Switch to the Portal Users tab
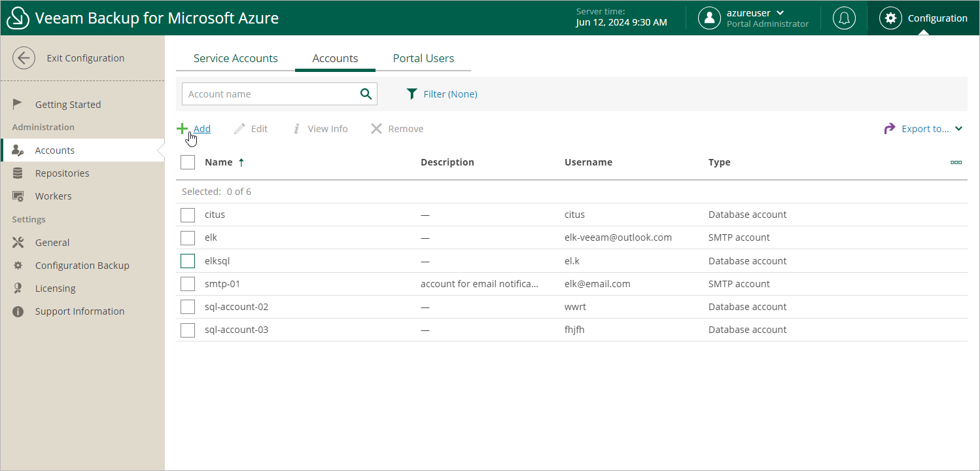The width and height of the screenshot is (980, 471). point(423,58)
